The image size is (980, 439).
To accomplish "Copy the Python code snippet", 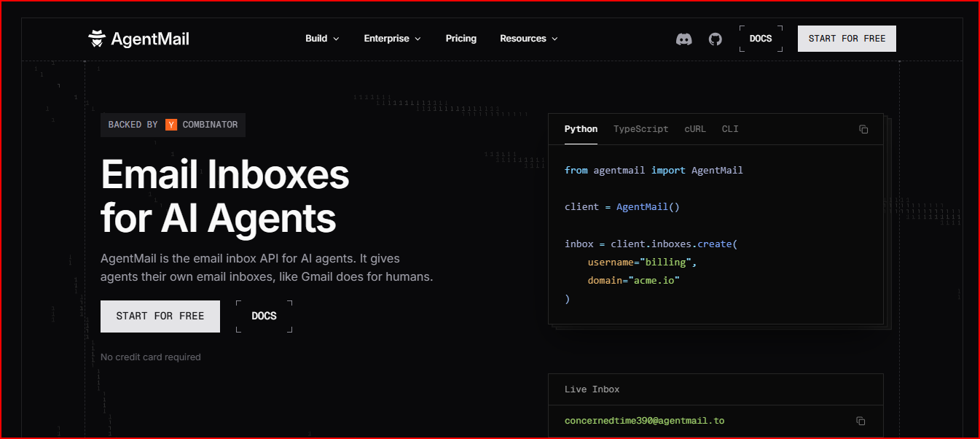I will (x=863, y=129).
